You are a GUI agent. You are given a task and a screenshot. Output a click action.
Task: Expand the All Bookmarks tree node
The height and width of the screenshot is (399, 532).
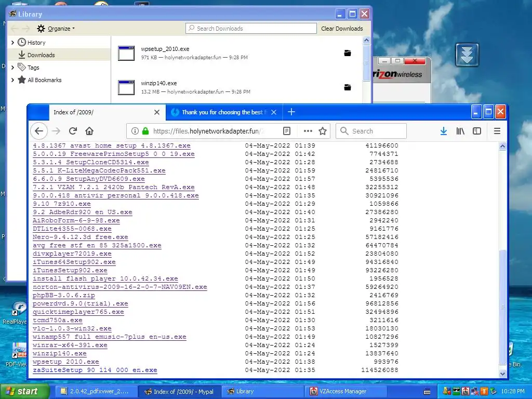pos(12,79)
